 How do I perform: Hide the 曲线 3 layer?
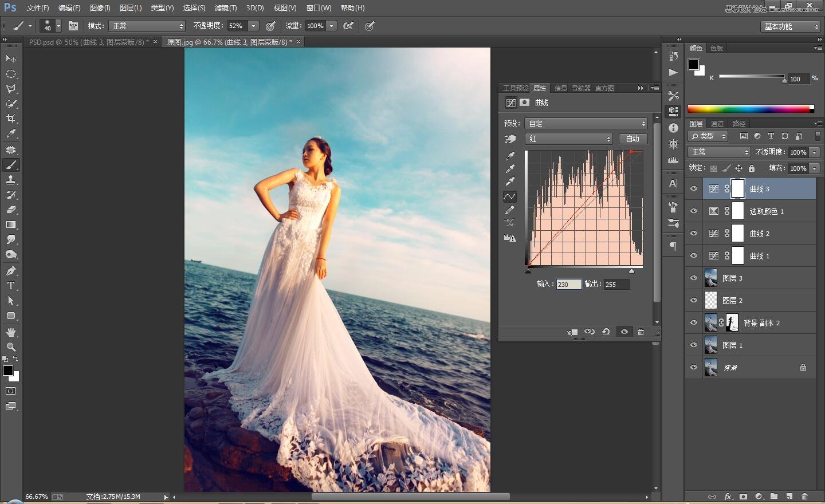[694, 189]
